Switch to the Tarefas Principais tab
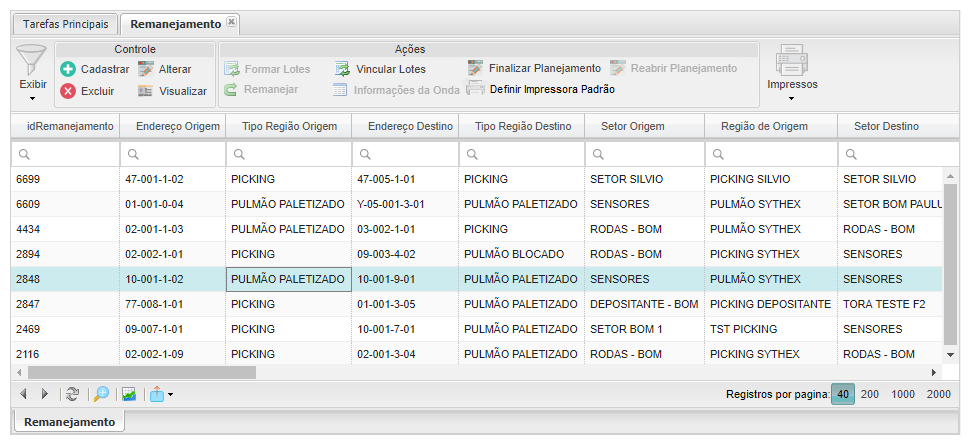971x445 pixels. pyautogui.click(x=66, y=23)
